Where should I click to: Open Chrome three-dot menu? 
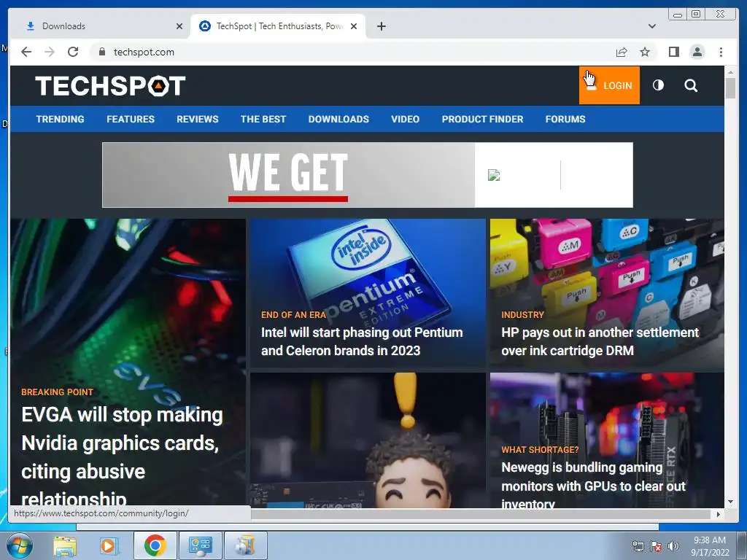721,52
